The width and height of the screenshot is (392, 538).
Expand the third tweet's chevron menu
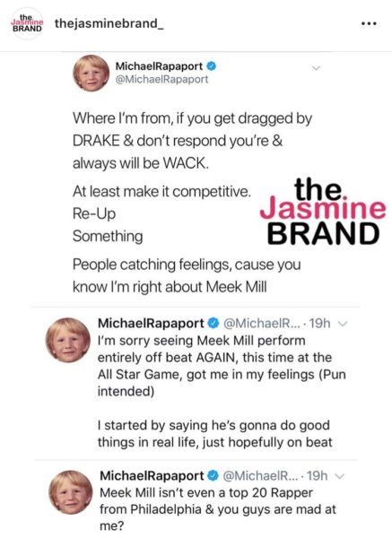[341, 476]
